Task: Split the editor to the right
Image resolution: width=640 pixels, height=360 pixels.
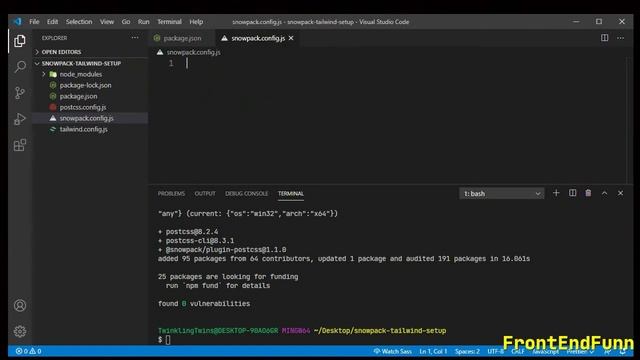Action: pos(604,38)
